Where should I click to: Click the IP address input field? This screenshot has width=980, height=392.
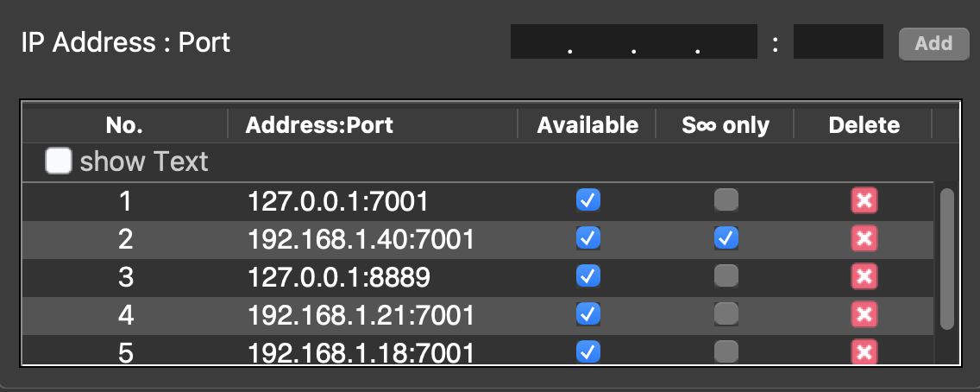pyautogui.click(x=632, y=42)
